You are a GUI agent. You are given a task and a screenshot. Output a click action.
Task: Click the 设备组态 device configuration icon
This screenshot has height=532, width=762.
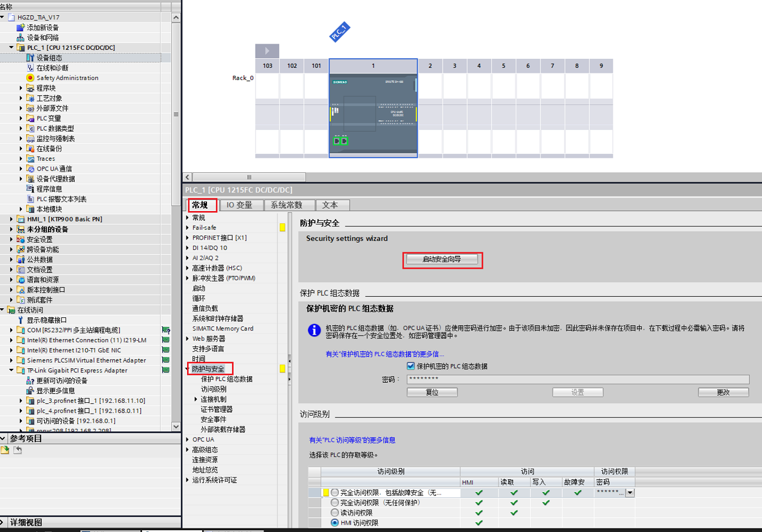coord(30,58)
